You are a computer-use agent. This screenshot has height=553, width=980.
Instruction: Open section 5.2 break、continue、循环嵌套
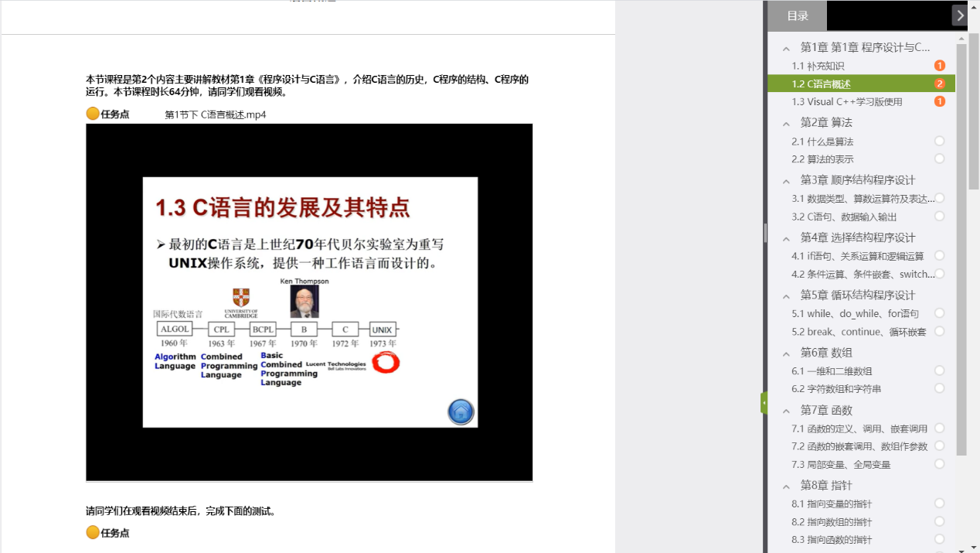pos(858,332)
